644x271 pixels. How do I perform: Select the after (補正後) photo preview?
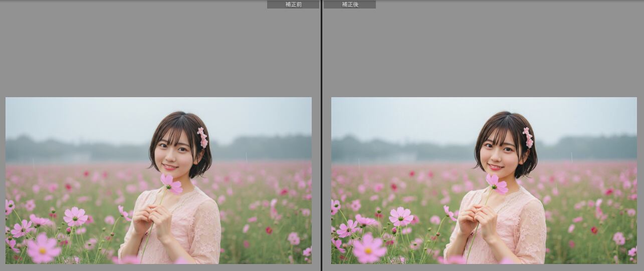point(484,180)
